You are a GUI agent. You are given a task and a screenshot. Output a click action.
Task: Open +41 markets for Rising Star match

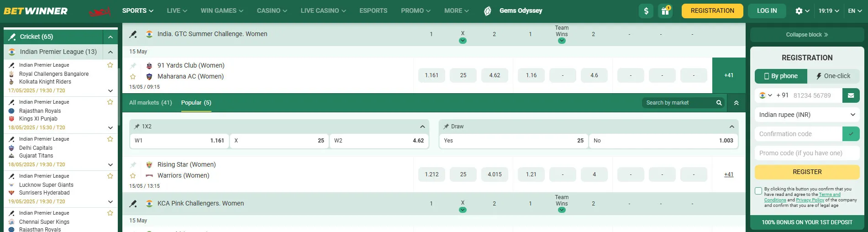tap(729, 174)
